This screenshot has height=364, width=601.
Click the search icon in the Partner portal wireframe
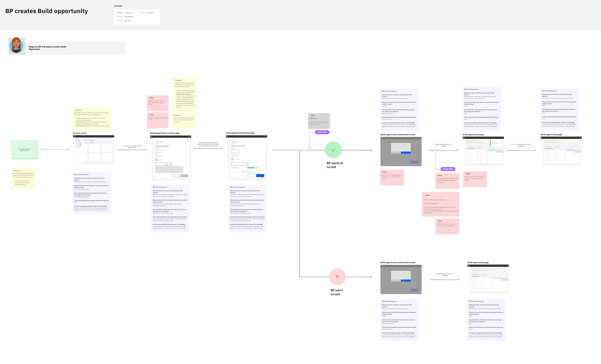[92, 141]
